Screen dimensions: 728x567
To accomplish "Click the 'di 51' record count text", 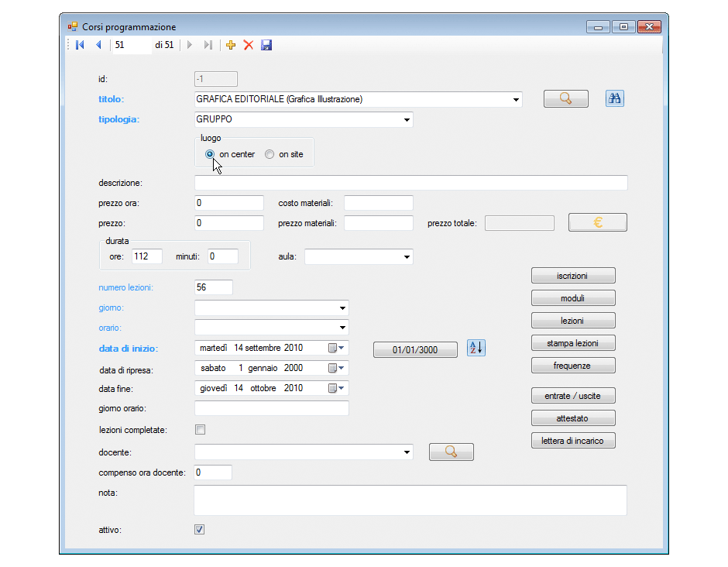I will point(164,45).
